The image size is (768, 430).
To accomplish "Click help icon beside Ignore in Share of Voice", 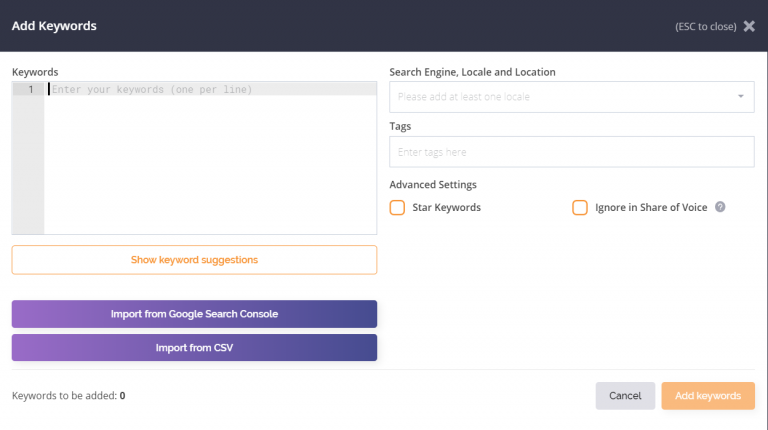I will point(720,208).
